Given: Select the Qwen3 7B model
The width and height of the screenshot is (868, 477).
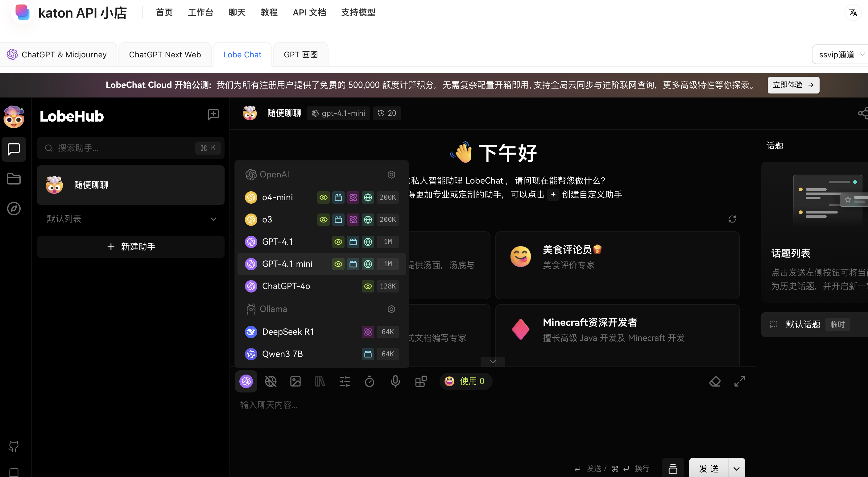Looking at the screenshot, I should [x=321, y=354].
